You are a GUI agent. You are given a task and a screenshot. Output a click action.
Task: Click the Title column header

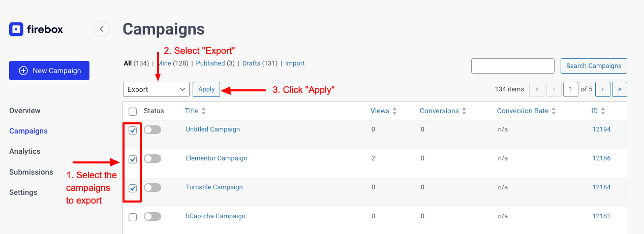192,111
